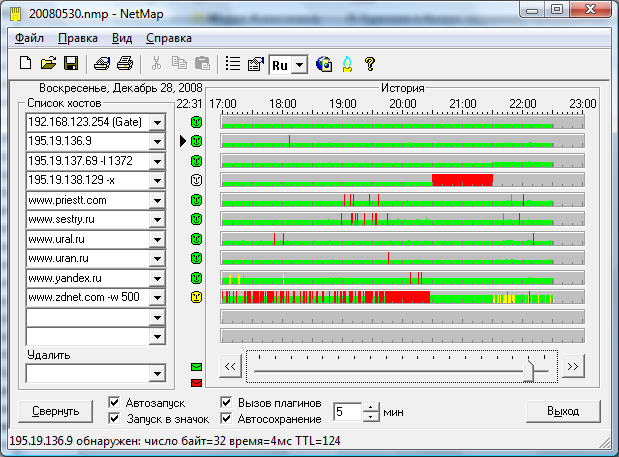
Task: Open the Удалить dropdown list
Action: click(x=157, y=373)
